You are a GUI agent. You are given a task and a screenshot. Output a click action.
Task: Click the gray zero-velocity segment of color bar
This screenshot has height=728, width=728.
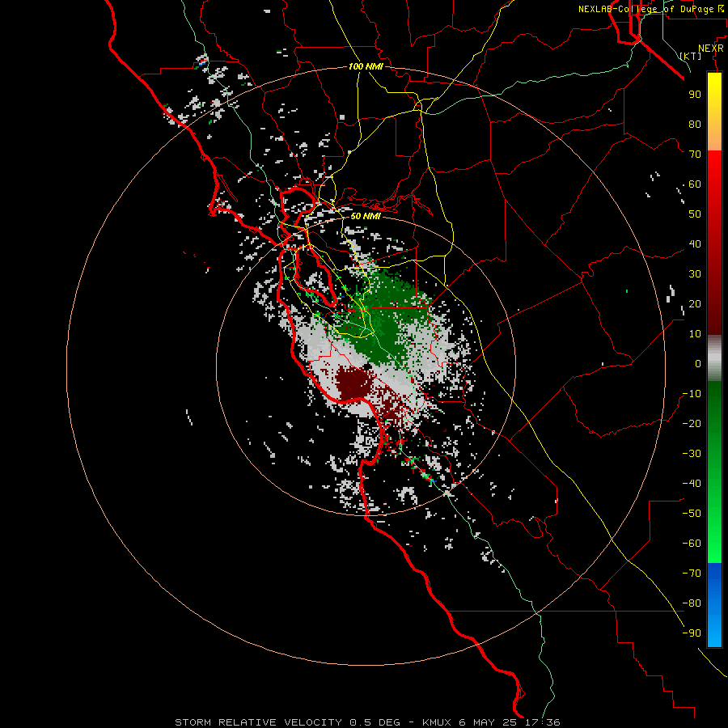click(714, 358)
